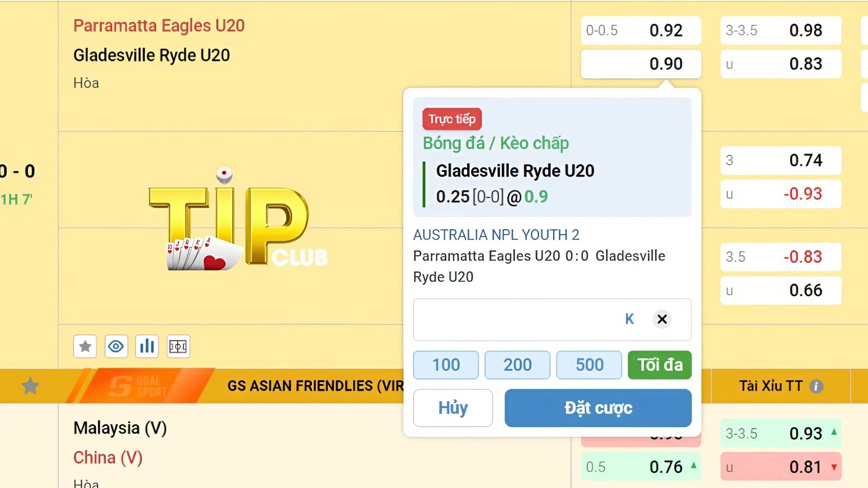Select handicap odds 0.92 for Parramatta Eagles
868x488 pixels.
(640, 31)
